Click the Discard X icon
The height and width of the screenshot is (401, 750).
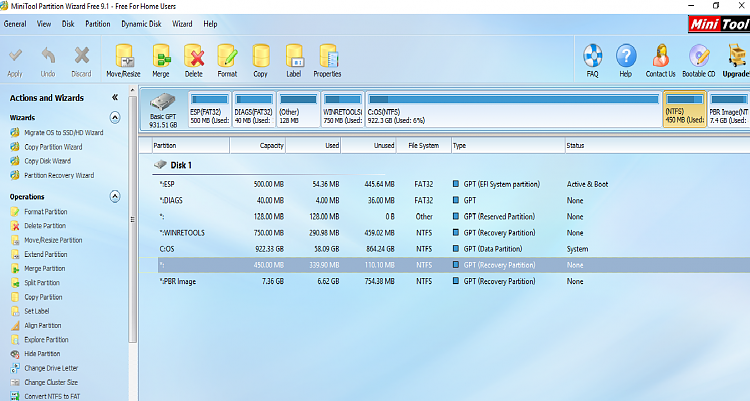click(x=81, y=56)
